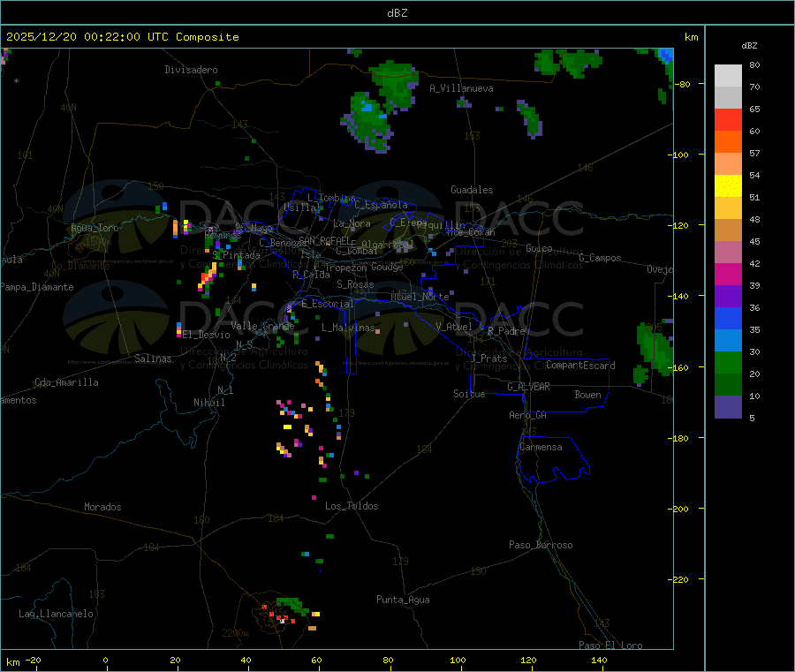Click the G_ALVEAR map label
The image size is (795, 672).
[x=528, y=387]
